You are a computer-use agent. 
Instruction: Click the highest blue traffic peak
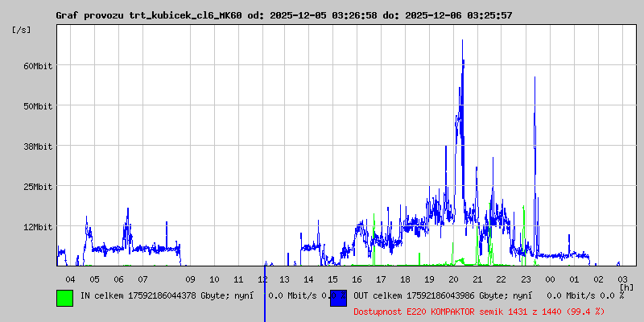462,42
